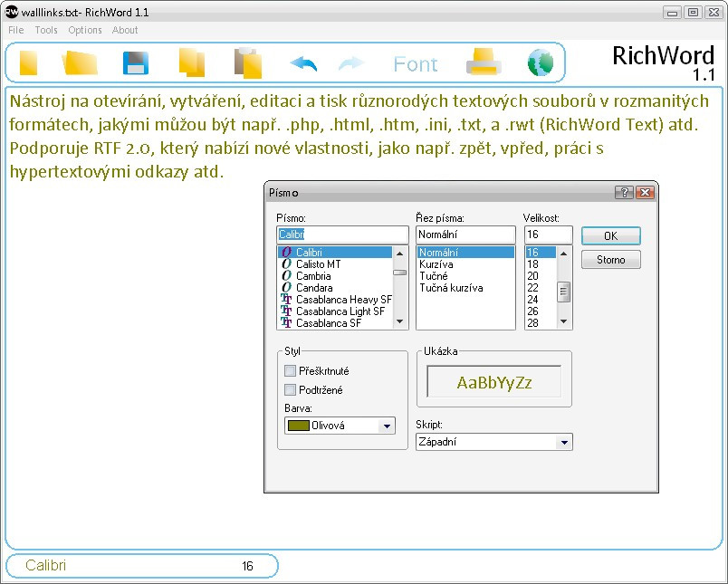Select Cambria in the font list

coord(335,276)
